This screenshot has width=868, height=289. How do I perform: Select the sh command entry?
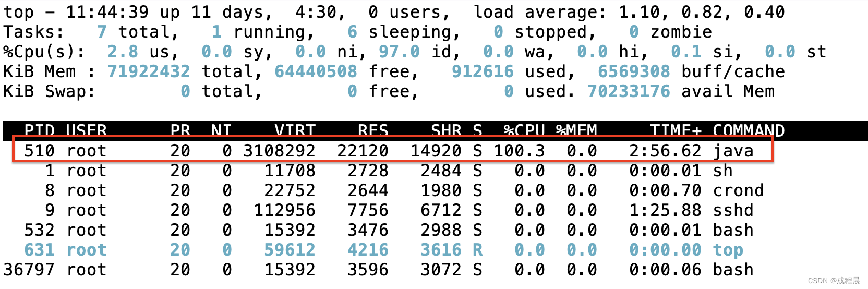tap(722, 171)
